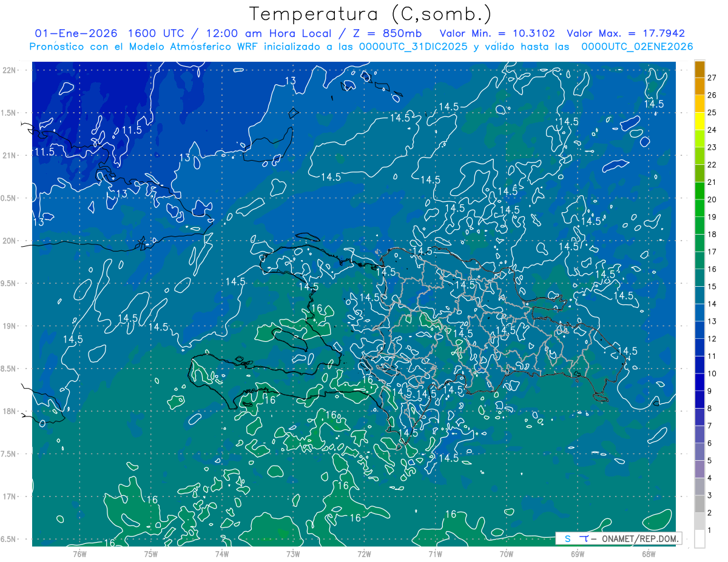Click the "0000UTC_02ENE2026" valid-until time

click(637, 47)
